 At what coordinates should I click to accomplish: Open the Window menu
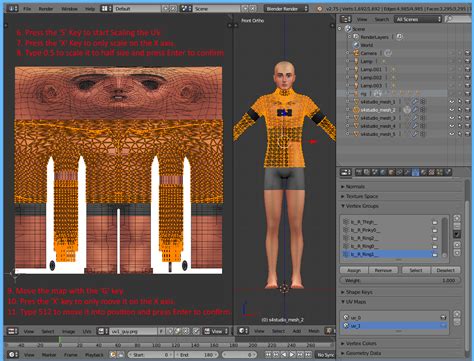pos(69,9)
